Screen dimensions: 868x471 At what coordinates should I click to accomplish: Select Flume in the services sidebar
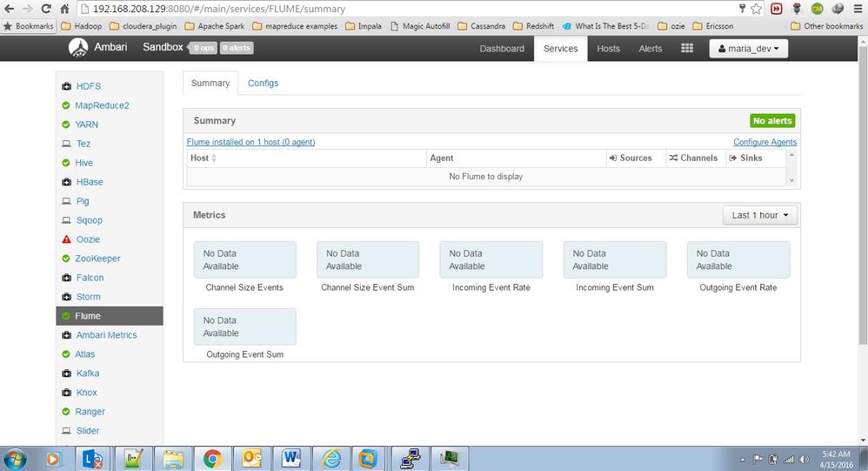(110, 316)
